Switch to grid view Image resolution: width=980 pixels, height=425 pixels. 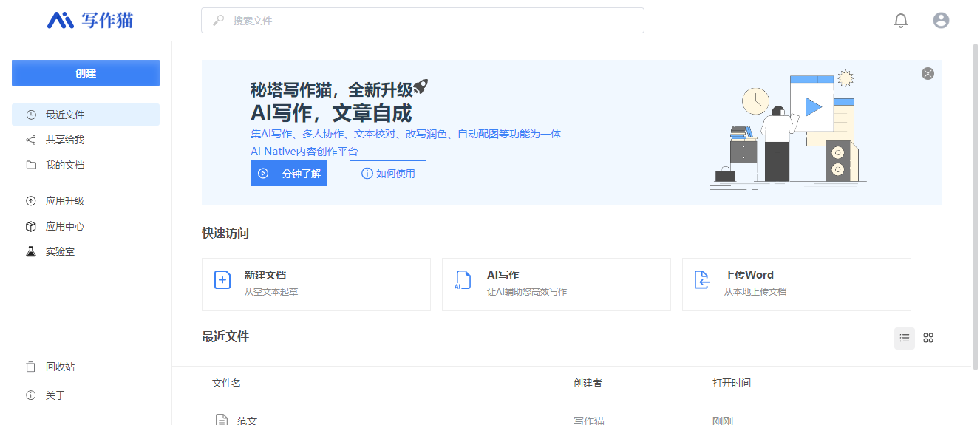[x=928, y=338]
